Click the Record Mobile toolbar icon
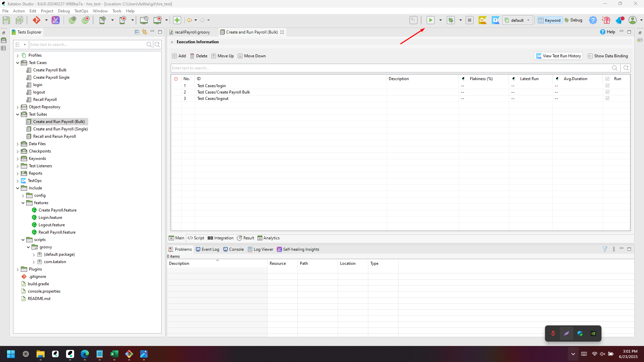This screenshot has width=644, height=362. (x=123, y=20)
